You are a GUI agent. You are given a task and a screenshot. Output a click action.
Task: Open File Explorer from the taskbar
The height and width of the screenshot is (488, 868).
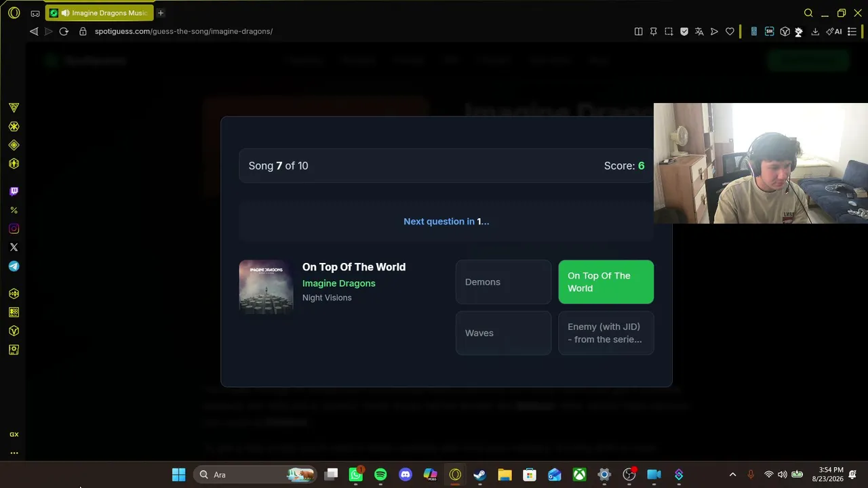pos(505,474)
